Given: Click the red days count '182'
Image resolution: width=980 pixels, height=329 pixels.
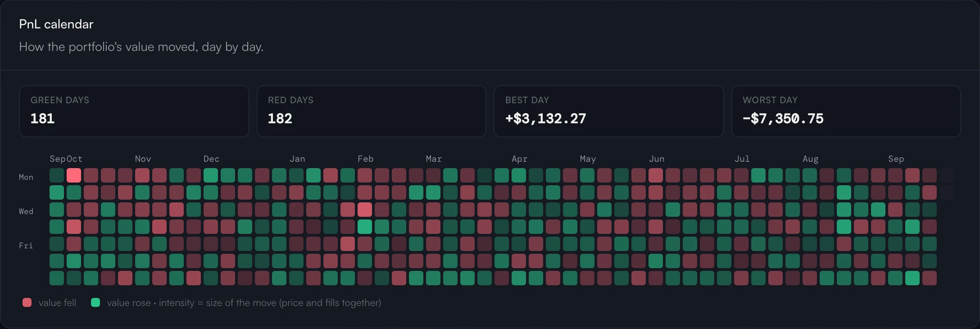Looking at the screenshot, I should pos(280,119).
